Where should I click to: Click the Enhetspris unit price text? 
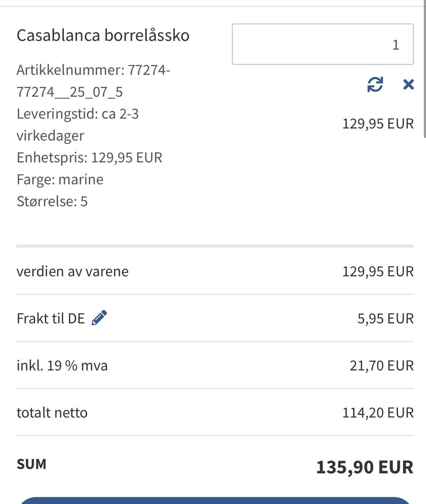[x=89, y=157]
